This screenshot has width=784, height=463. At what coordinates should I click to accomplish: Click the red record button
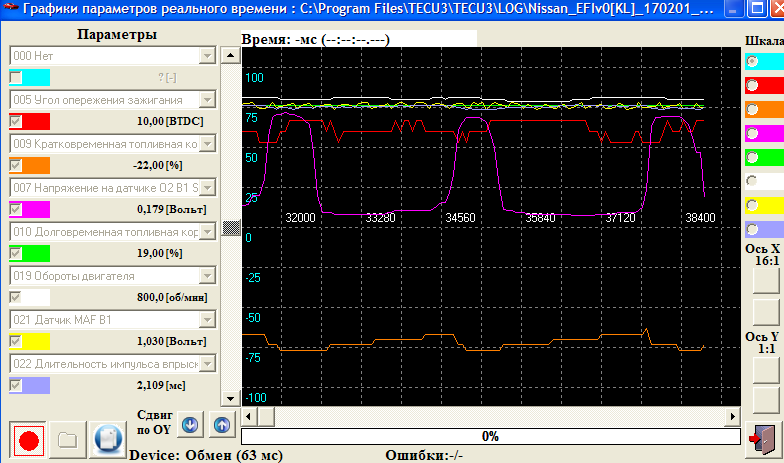pyautogui.click(x=28, y=440)
